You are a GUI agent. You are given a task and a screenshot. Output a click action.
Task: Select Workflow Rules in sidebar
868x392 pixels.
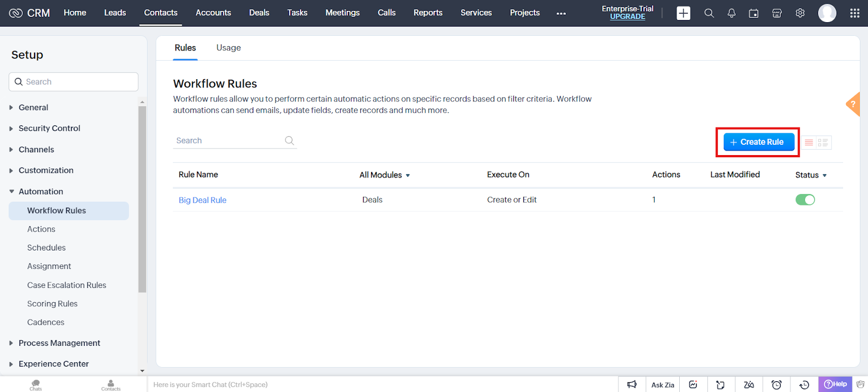(x=69, y=211)
